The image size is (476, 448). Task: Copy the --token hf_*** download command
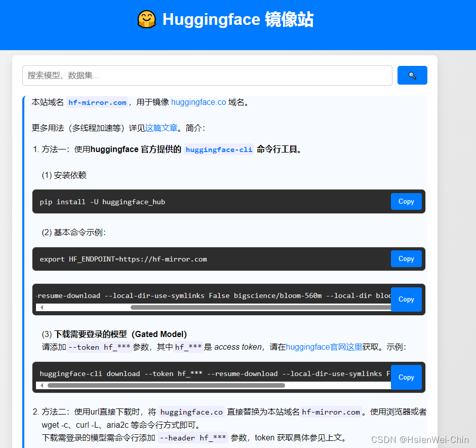(406, 377)
